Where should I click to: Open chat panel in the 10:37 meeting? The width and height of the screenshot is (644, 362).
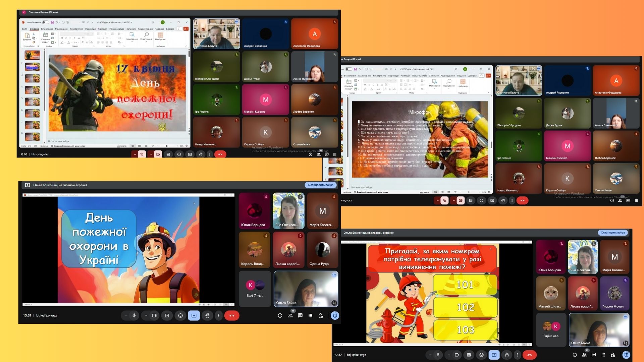pos(594,355)
